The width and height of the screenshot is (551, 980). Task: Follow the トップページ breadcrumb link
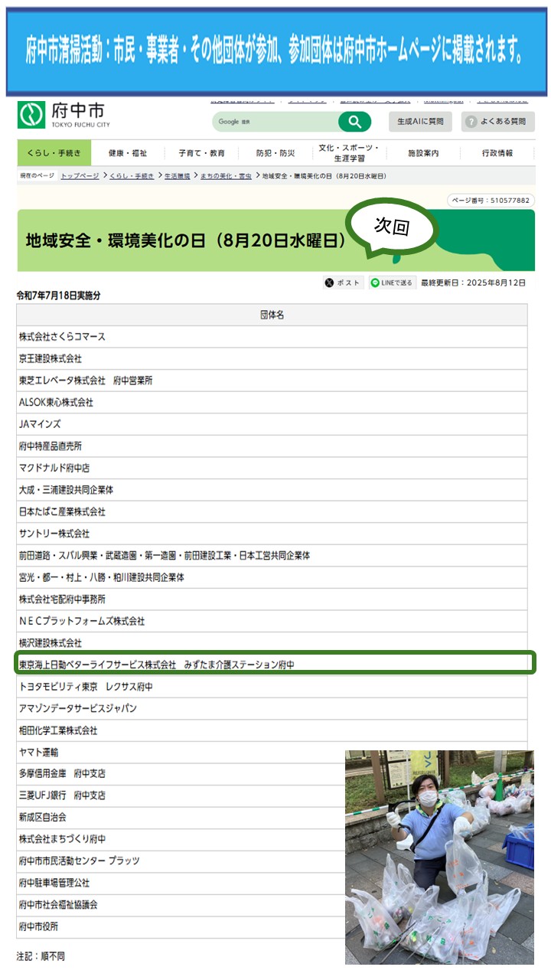coord(80,176)
